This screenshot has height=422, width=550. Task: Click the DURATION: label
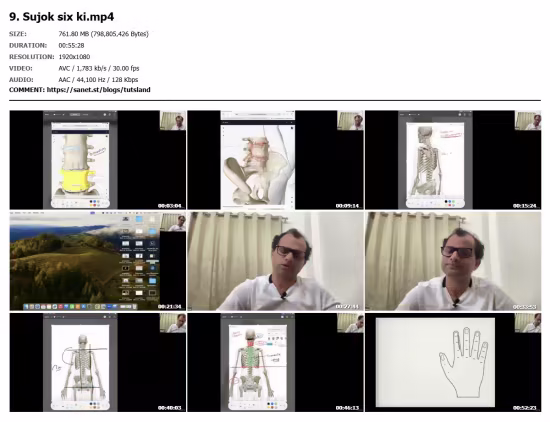[x=28, y=45]
